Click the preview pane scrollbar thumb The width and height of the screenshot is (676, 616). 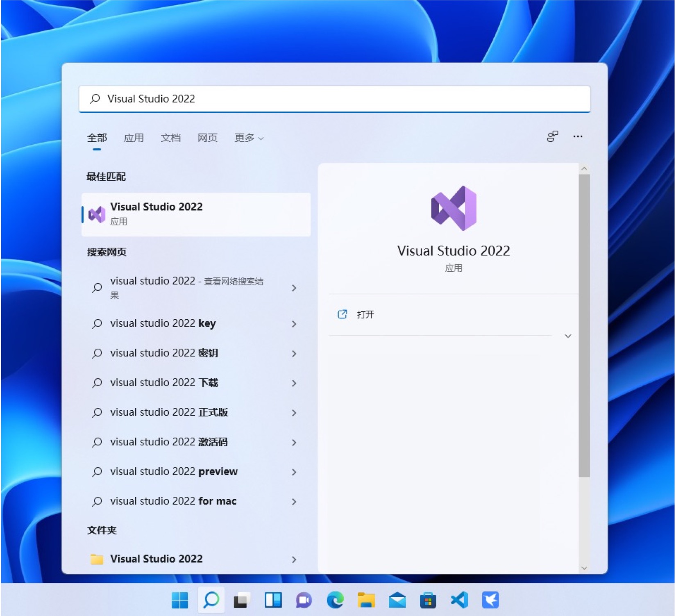click(x=584, y=326)
